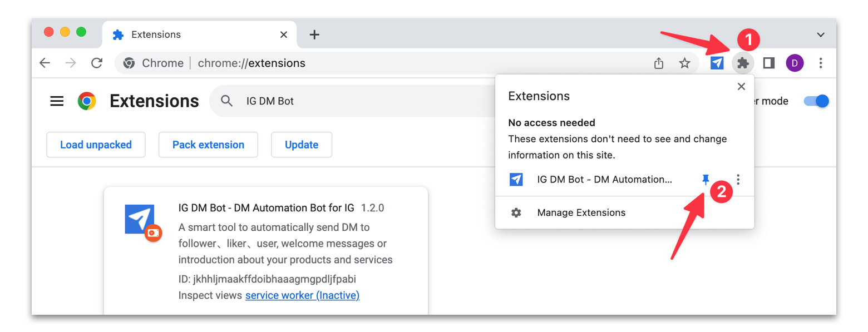Image resolution: width=868 pixels, height=332 pixels.
Task: Open the Manage Extensions gear icon
Action: [x=516, y=212]
